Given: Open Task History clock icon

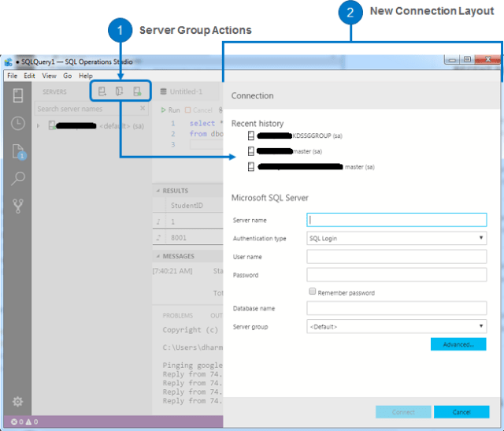Looking at the screenshot, I should (17, 124).
